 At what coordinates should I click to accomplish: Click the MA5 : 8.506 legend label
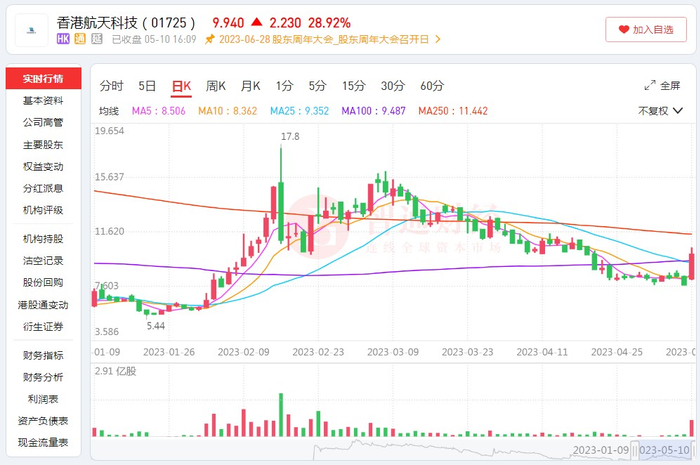coord(158,111)
